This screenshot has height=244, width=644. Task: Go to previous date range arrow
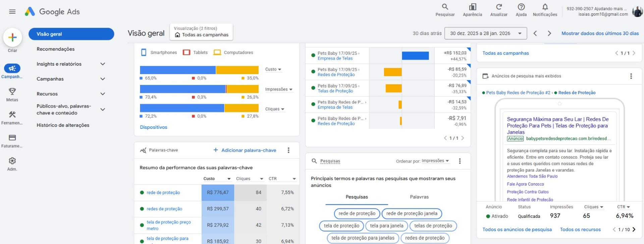click(x=535, y=33)
